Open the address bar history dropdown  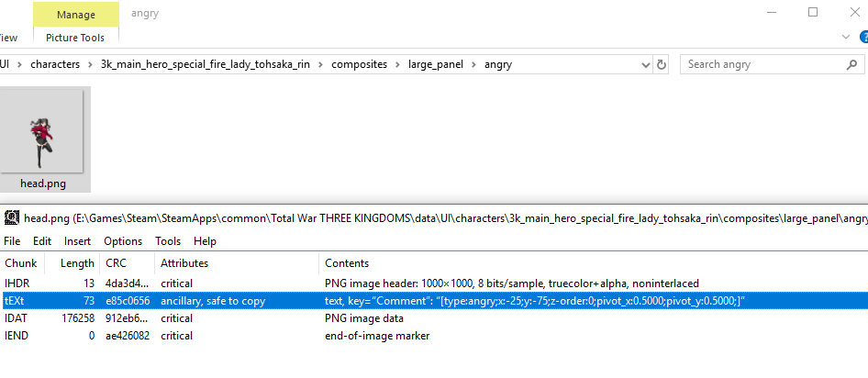pyautogui.click(x=644, y=64)
